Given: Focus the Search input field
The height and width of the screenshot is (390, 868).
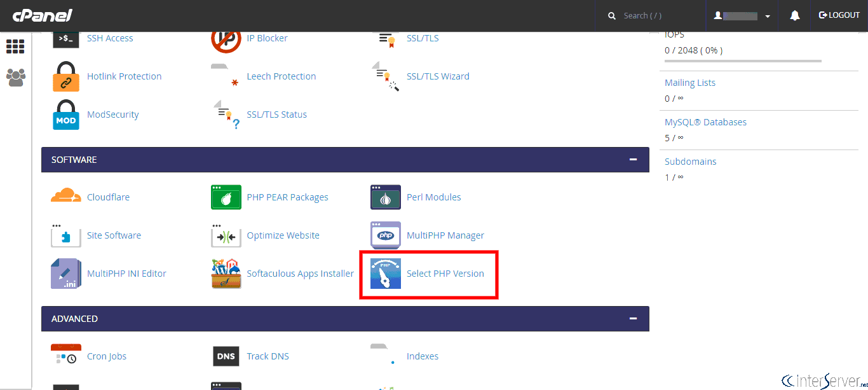Looking at the screenshot, I should click(654, 16).
